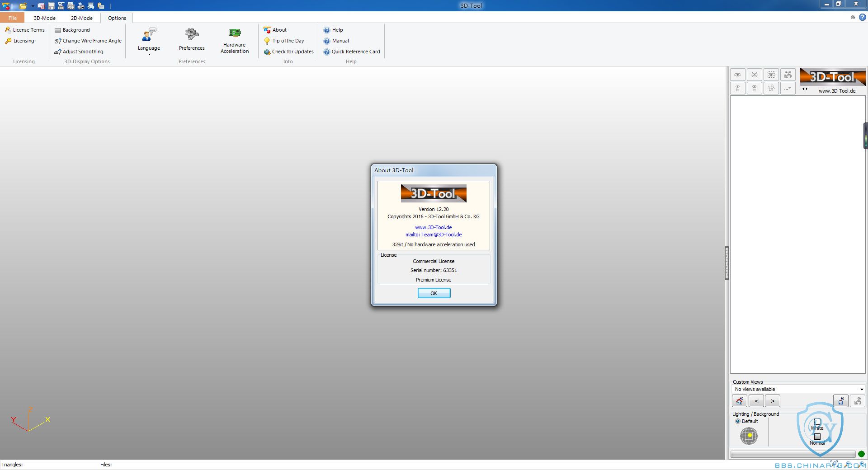This screenshot has height=470, width=868.
Task: Click the restore view undo icon
Action: click(858, 401)
